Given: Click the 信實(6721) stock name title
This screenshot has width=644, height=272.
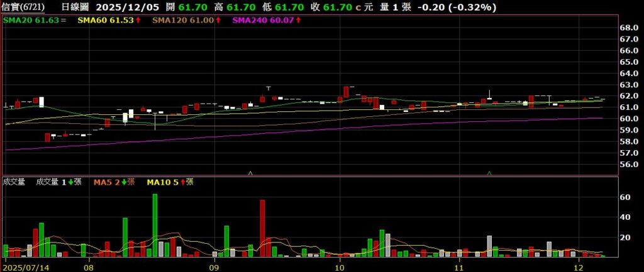Looking at the screenshot, I should point(23,8).
